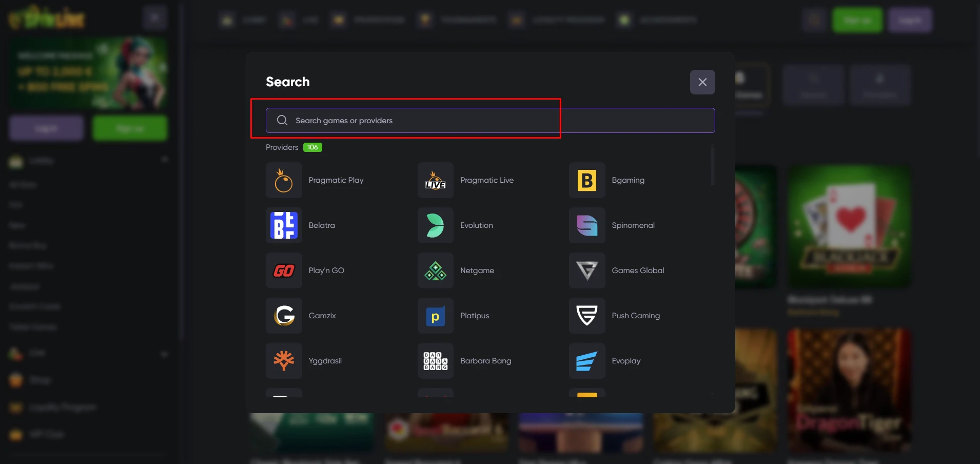Open the welcome package banner in sidebar
Viewport: 980px width, 464px height.
[x=88, y=72]
